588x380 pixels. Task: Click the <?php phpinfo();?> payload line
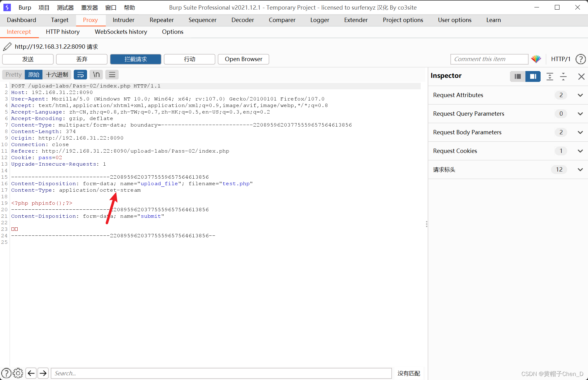pos(42,203)
